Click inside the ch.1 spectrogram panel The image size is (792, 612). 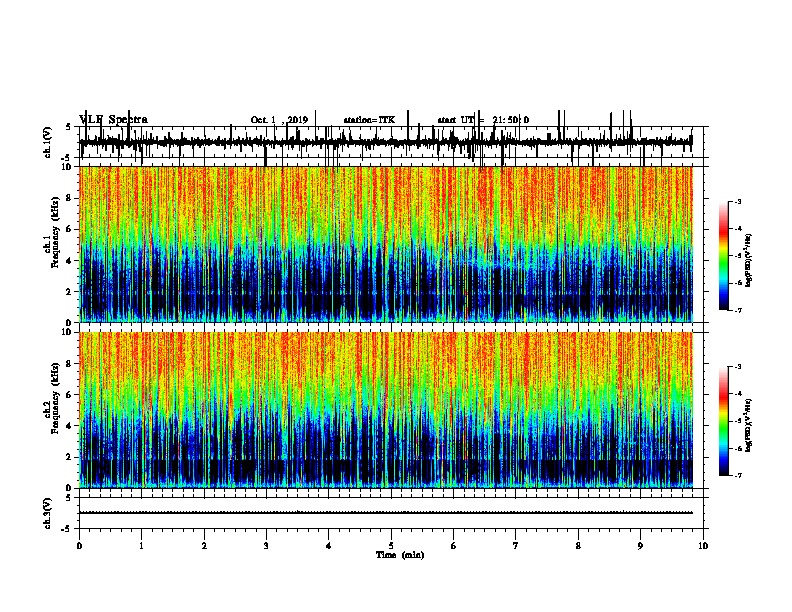pyautogui.click(x=386, y=244)
